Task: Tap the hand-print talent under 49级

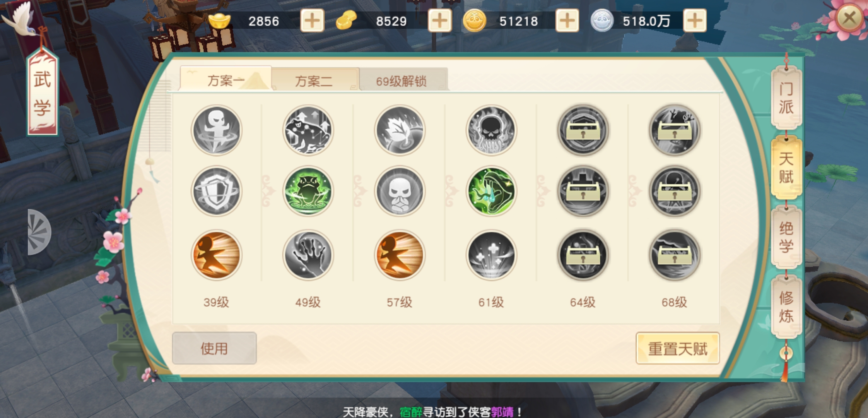Action: 308,255
